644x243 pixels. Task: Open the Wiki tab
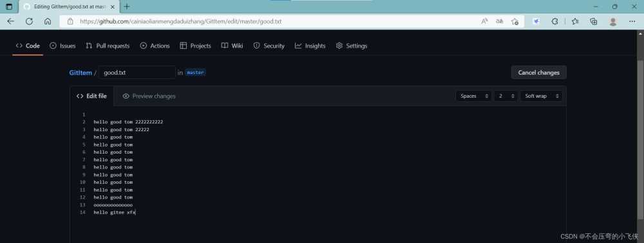[232, 46]
